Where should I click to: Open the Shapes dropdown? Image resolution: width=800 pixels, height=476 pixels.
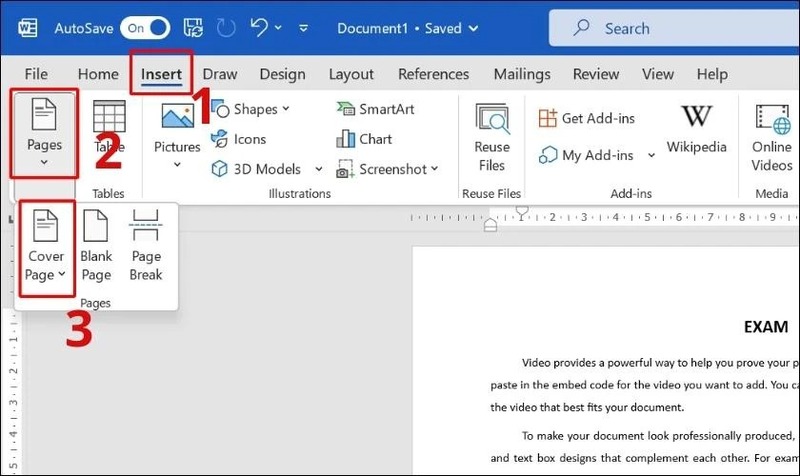251,109
